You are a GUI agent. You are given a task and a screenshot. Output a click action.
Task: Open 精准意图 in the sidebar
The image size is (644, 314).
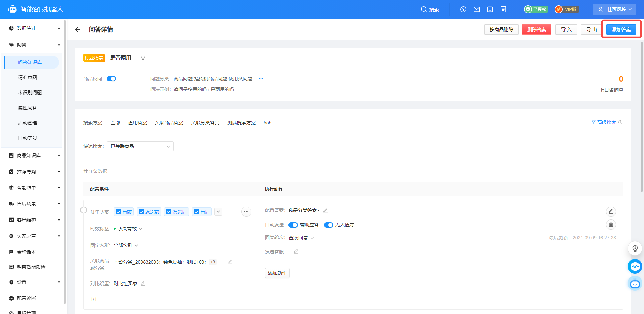click(28, 77)
